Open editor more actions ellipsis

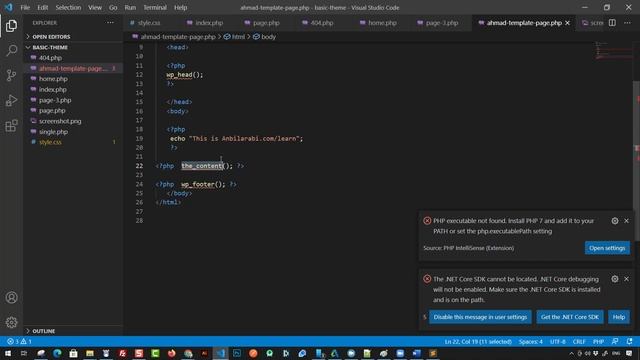(627, 23)
